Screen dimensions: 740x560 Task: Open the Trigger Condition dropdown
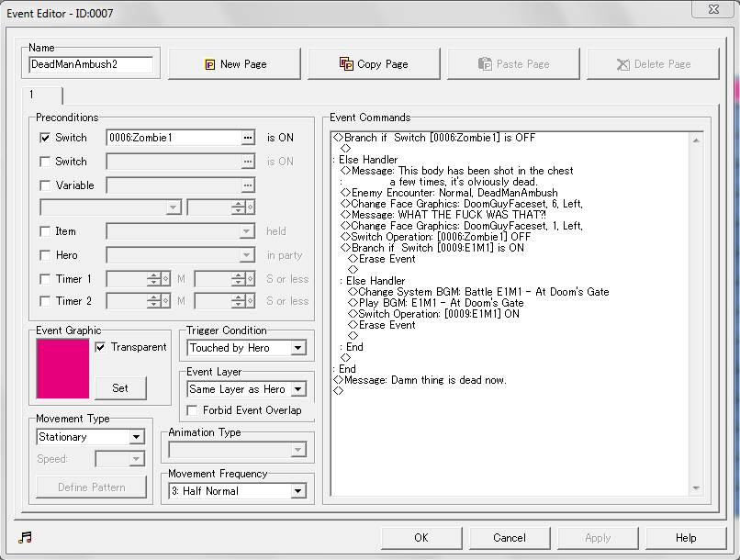tap(297, 348)
